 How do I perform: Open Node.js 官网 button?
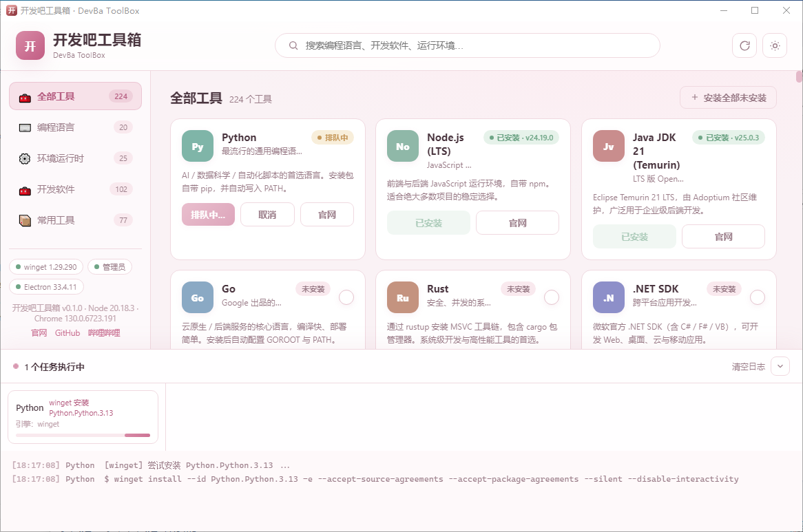pyautogui.click(x=517, y=222)
